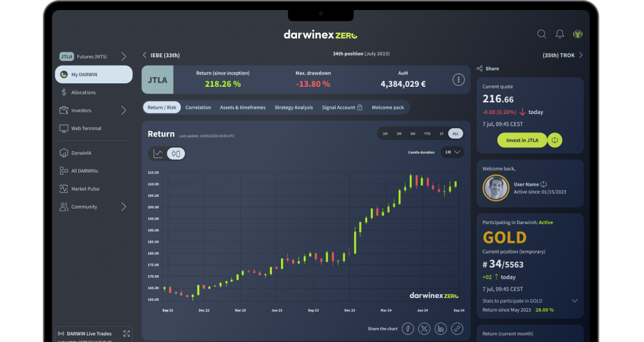Go to next DARWIN (35th) TROK
This screenshot has width=644, height=342.
pos(563,55)
